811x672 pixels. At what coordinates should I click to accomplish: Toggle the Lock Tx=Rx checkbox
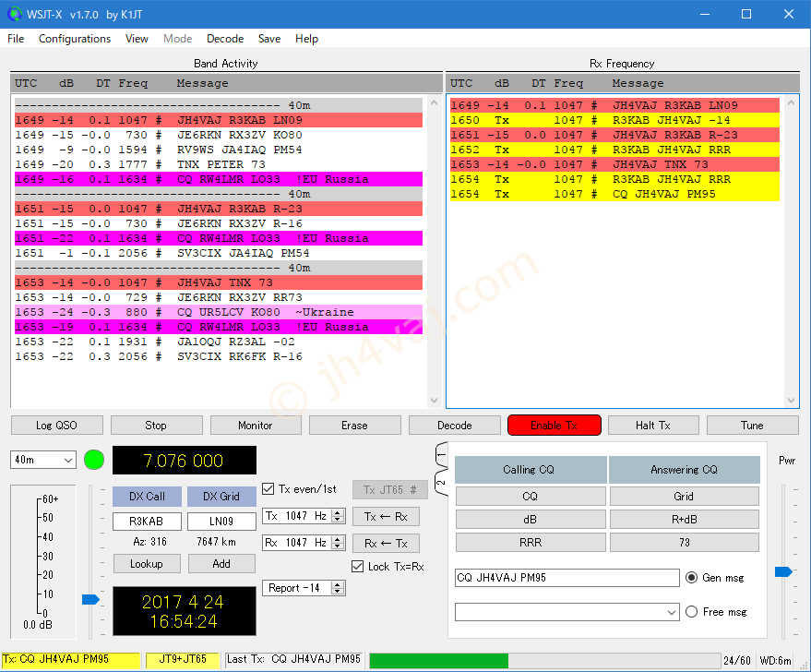point(357,567)
